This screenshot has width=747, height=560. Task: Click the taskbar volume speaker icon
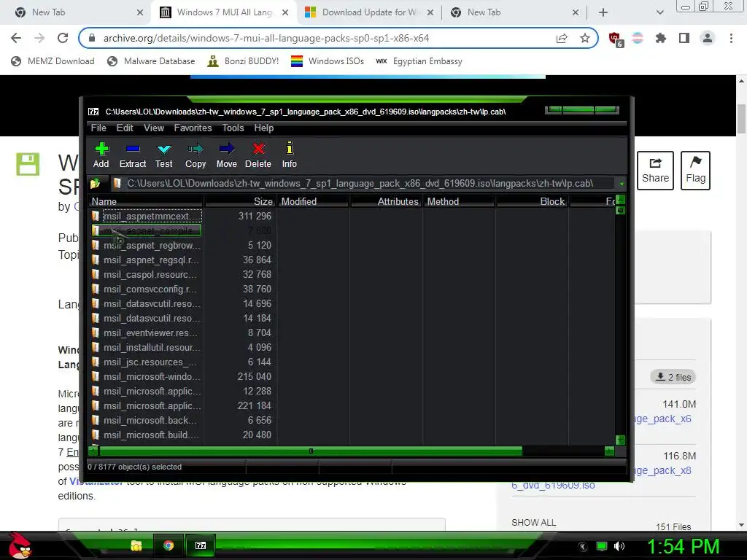point(619,546)
